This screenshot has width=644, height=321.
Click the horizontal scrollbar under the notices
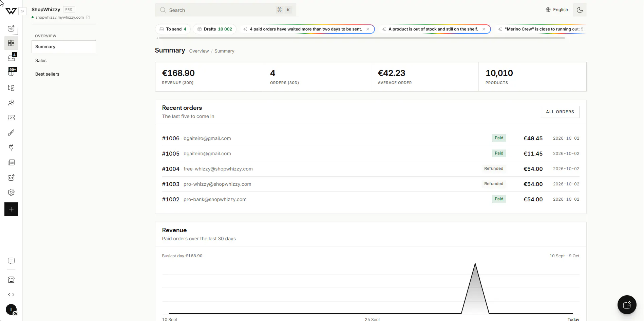(x=362, y=38)
